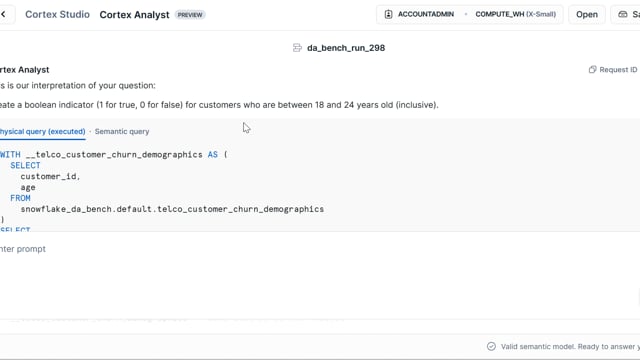The width and height of the screenshot is (640, 360).
Task: Copy request ID using the copy icon
Action: coord(592,69)
